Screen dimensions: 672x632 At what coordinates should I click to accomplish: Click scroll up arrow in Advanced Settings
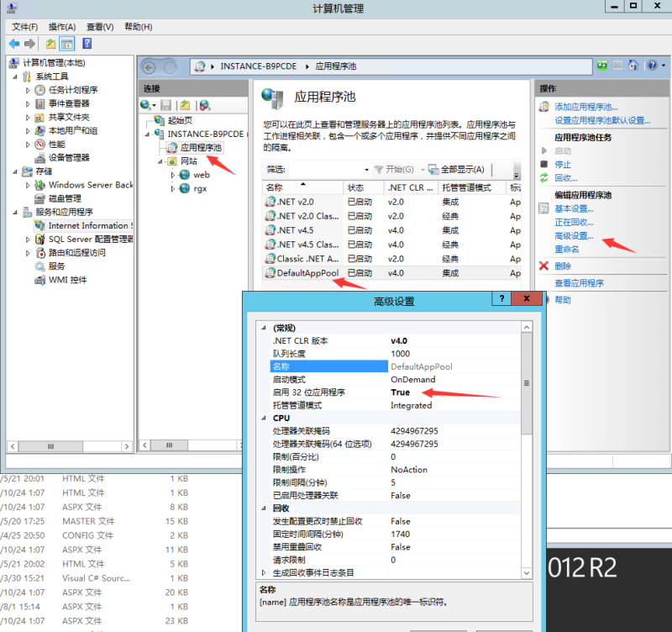(x=527, y=327)
